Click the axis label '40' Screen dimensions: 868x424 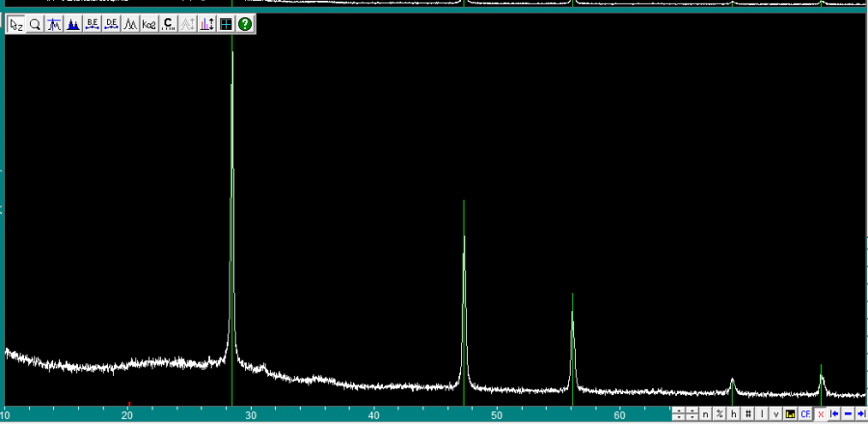[x=373, y=414]
